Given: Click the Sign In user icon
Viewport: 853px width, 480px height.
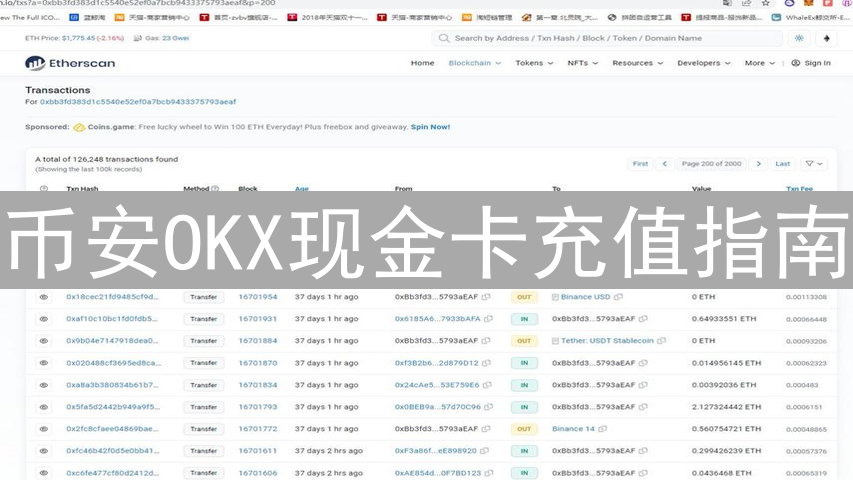Looking at the screenshot, I should point(795,63).
